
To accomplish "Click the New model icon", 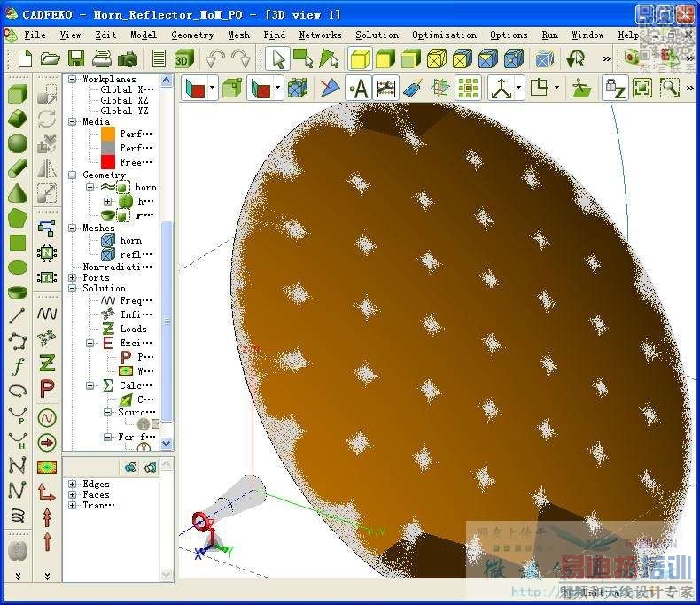I will pyautogui.click(x=25, y=58).
